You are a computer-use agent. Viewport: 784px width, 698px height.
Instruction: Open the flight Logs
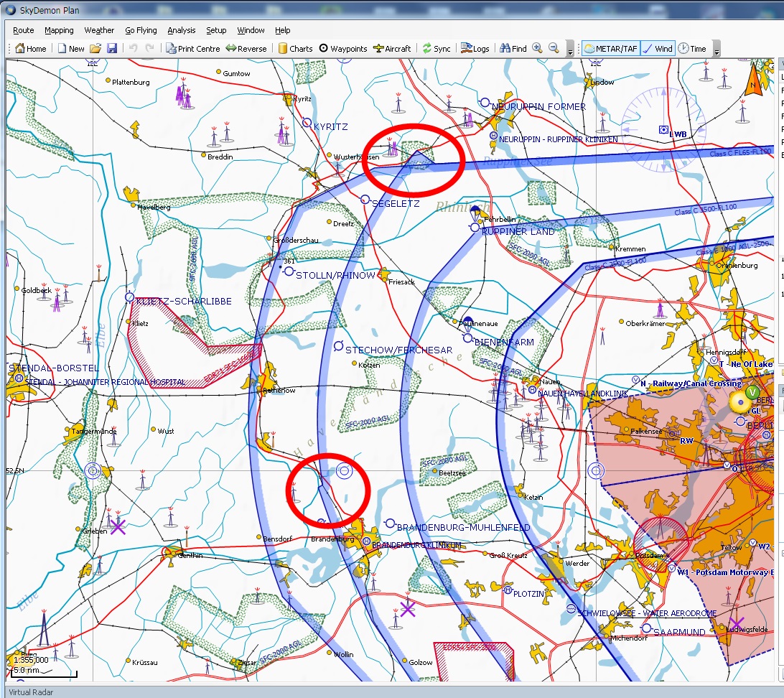pos(475,49)
